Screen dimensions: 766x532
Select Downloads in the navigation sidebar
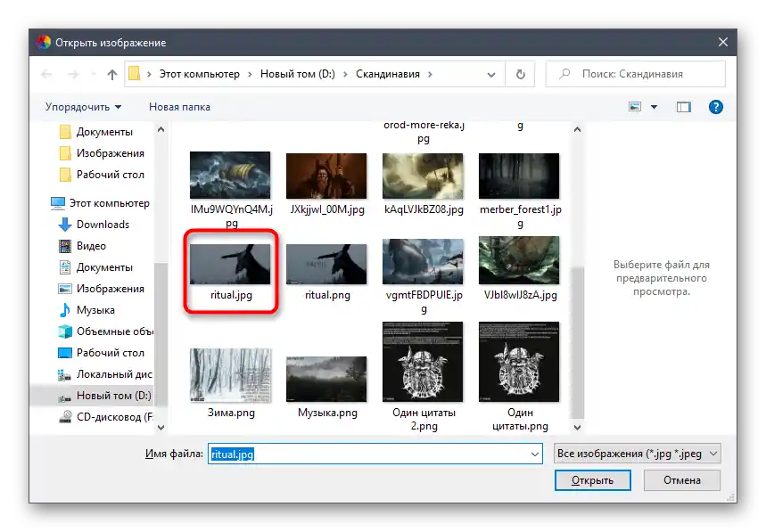coord(103,225)
